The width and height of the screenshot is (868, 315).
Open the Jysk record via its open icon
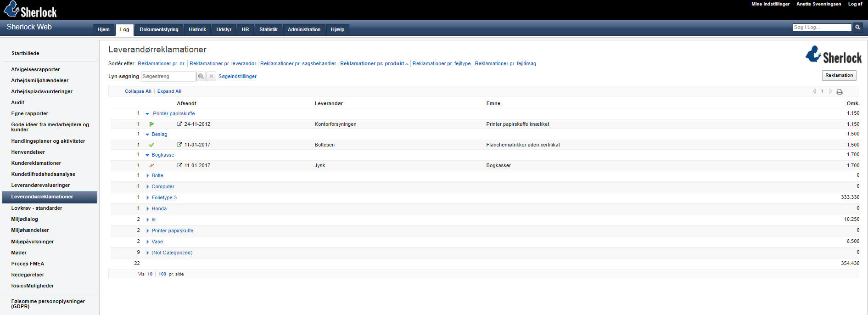point(179,165)
